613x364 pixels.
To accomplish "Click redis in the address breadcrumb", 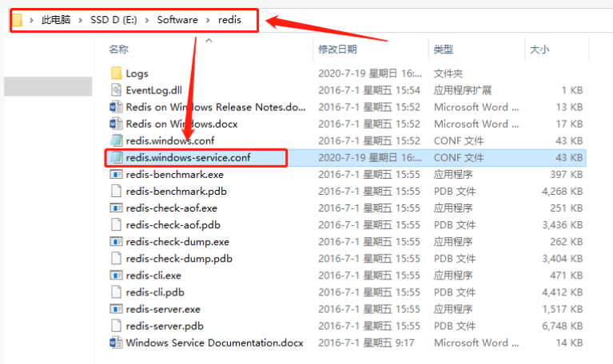I will (229, 20).
